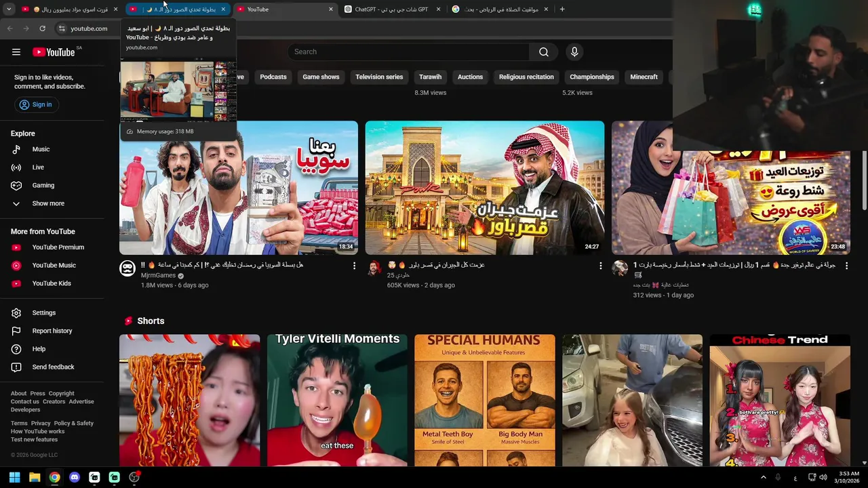Open MjrmGames channel avatar
868x488 pixels.
[127, 268]
